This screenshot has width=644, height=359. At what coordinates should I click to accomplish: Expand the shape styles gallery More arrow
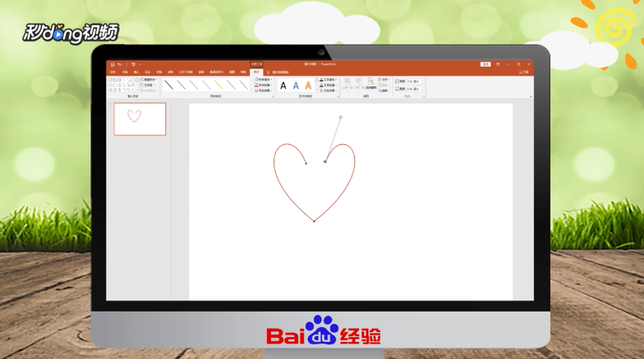click(252, 90)
